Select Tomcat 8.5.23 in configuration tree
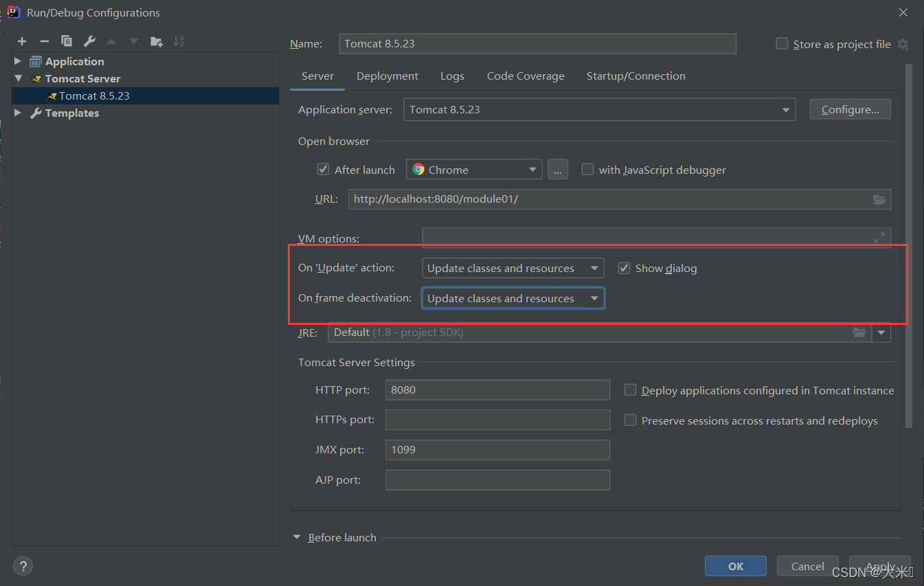Screen dimensions: 924x586 coord(146,95)
